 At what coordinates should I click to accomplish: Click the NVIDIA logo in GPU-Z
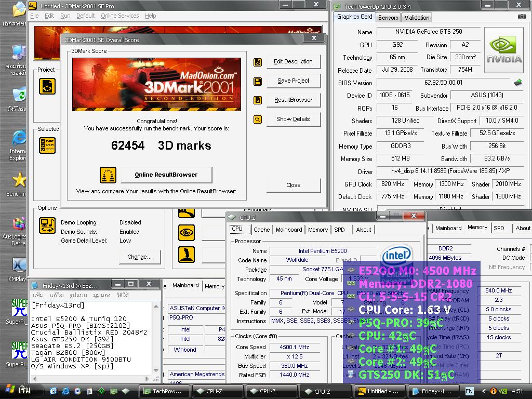pyautogui.click(x=504, y=50)
